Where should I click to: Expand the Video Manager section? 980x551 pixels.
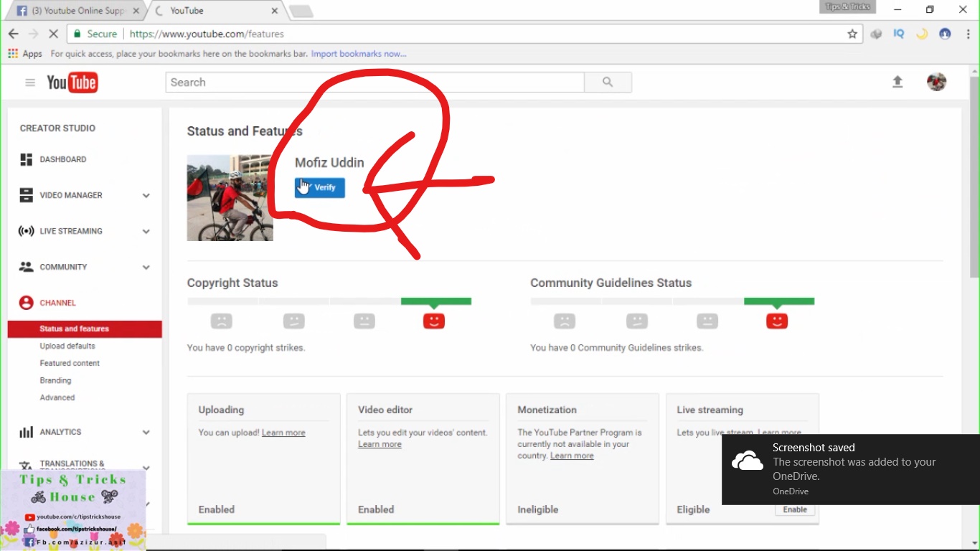146,195
